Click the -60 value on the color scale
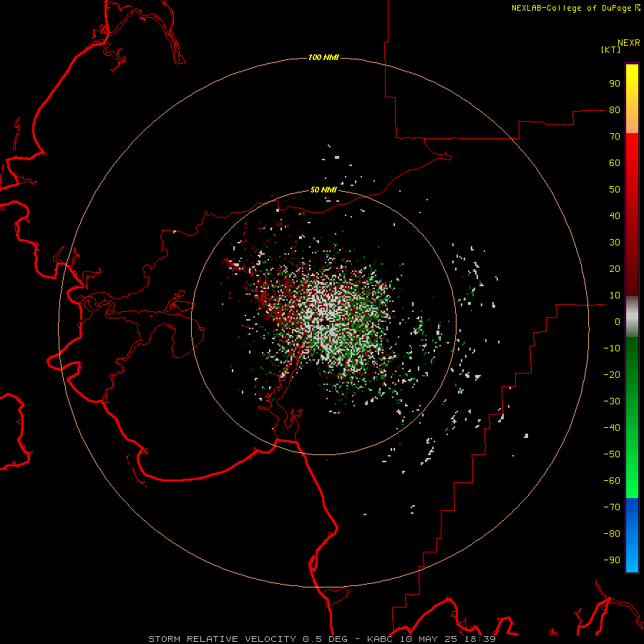This screenshot has width=644, height=644. point(612,481)
